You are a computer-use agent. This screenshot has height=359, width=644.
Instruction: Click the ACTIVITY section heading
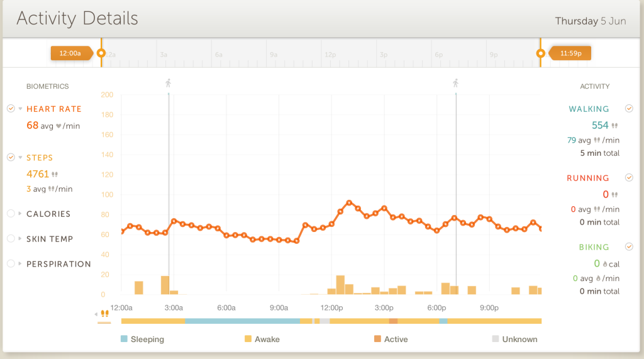coord(595,86)
